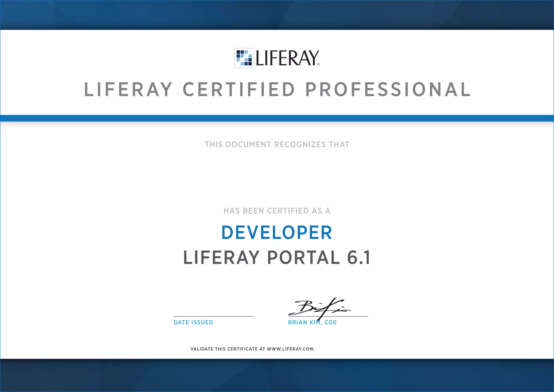This screenshot has height=392, width=554.
Task: Click the Liferay squares logo icon
Action: [244, 58]
